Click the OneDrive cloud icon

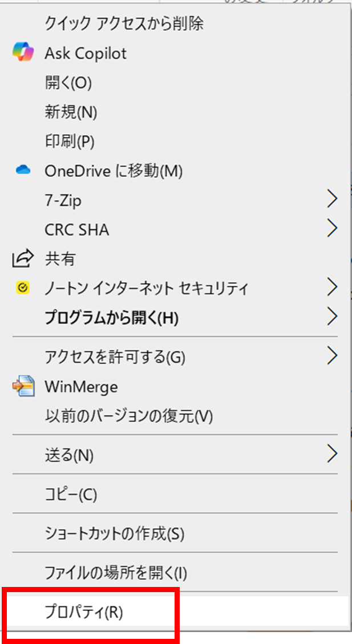pos(22,171)
